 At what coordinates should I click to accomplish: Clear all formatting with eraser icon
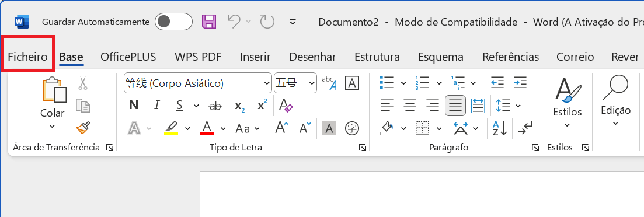(286, 106)
